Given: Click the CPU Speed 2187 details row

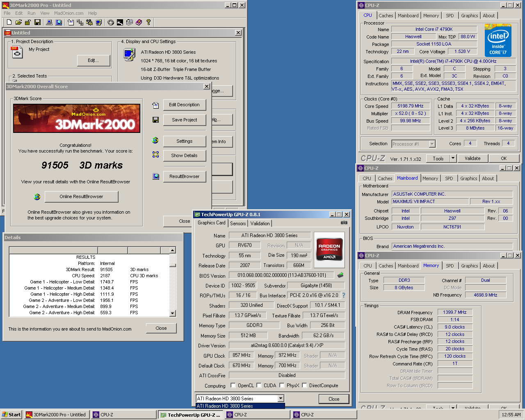Looking at the screenshot, I should (89, 276).
